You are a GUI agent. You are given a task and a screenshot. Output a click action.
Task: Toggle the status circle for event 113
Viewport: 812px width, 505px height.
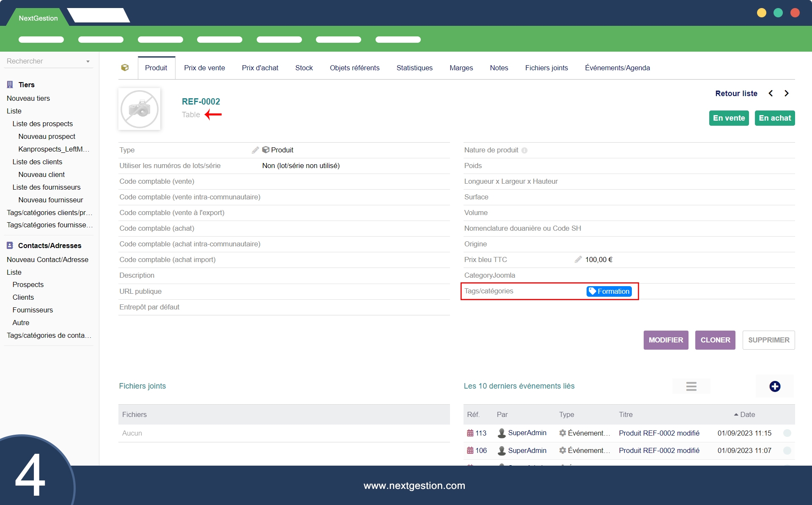pos(787,433)
